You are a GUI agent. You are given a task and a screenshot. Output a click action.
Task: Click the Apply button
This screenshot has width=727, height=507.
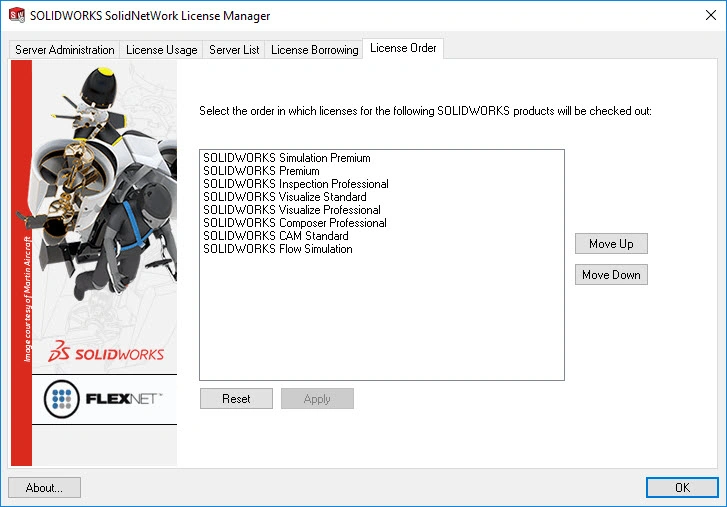[317, 399]
